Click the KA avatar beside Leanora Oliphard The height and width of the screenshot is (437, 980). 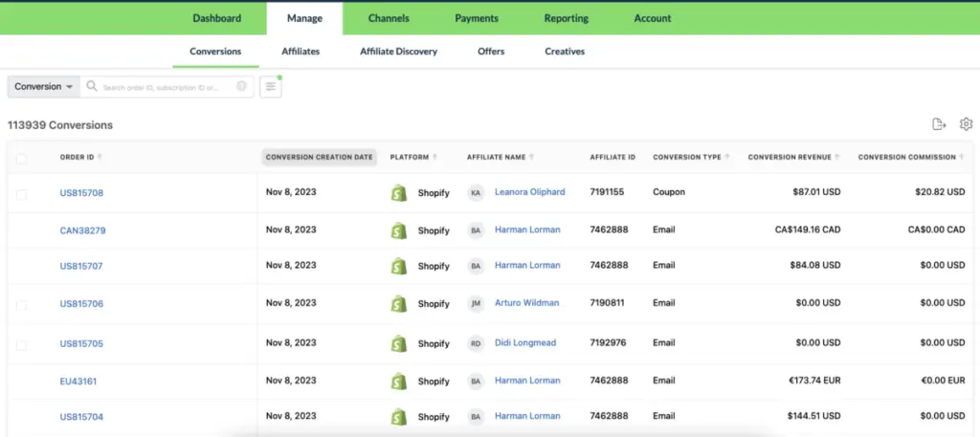tap(476, 193)
